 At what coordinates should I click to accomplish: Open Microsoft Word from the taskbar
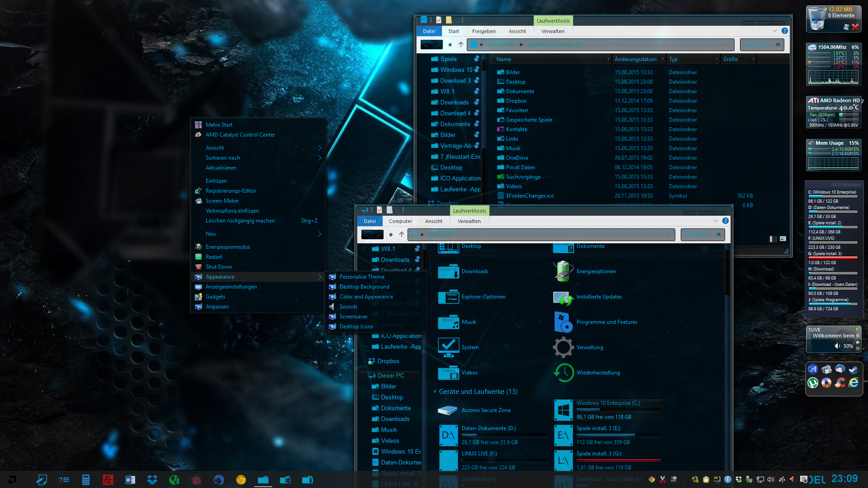[x=130, y=480]
